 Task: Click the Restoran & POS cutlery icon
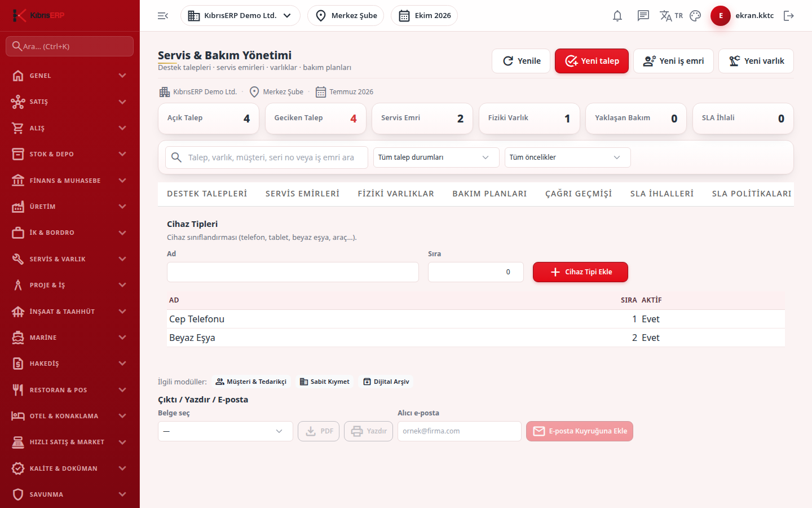coord(18,390)
